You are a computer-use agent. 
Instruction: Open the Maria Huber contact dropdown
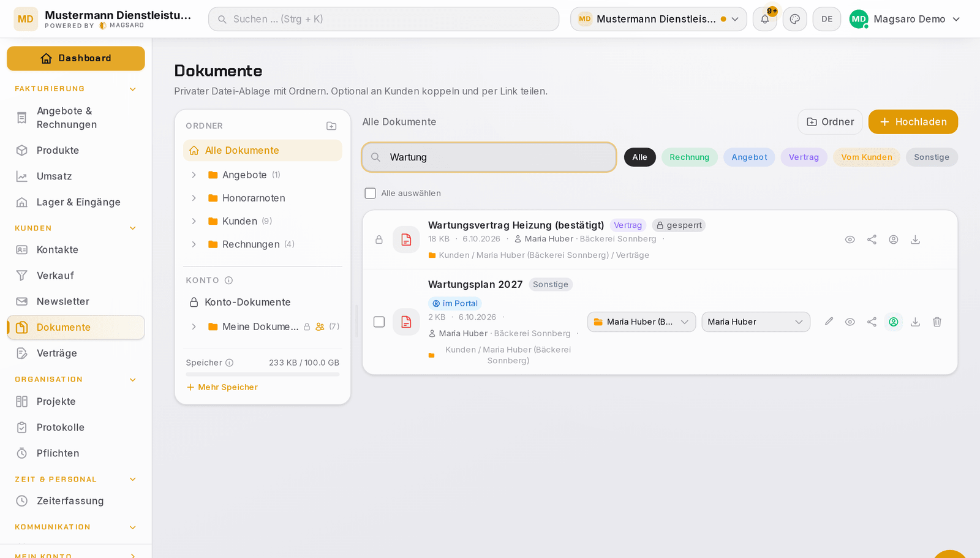pyautogui.click(x=756, y=322)
